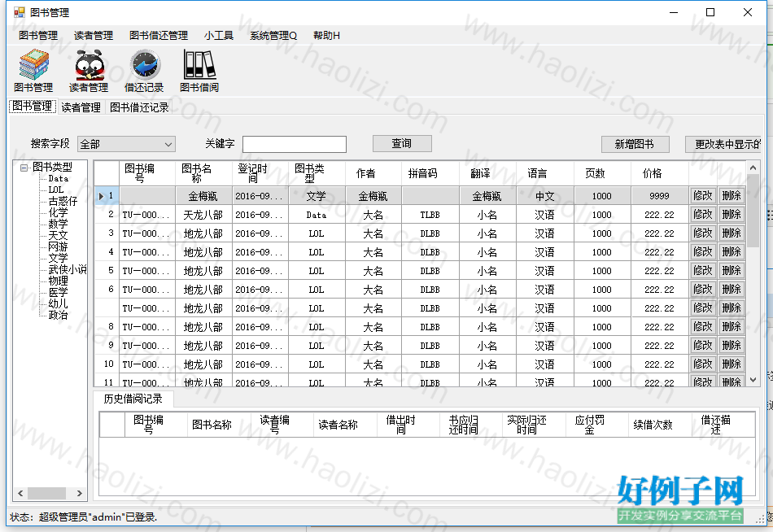Open the 系统管理Q menu

[x=273, y=36]
